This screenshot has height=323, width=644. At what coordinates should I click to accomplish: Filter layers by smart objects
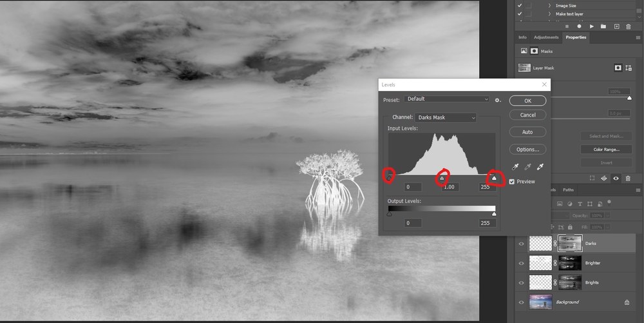pyautogui.click(x=600, y=204)
